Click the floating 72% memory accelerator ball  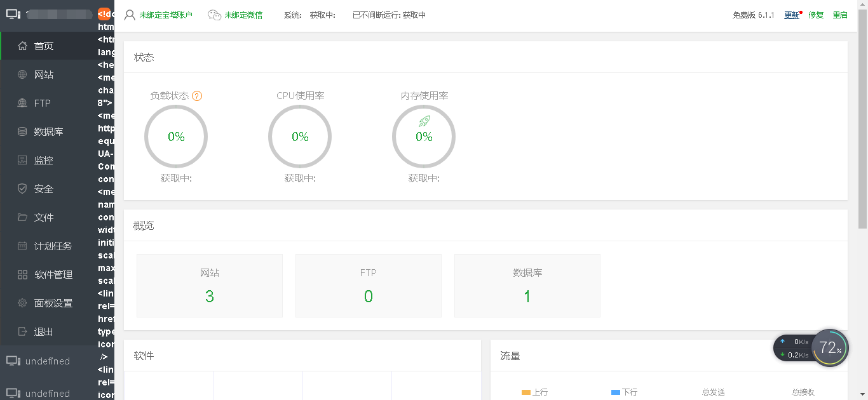pos(830,347)
